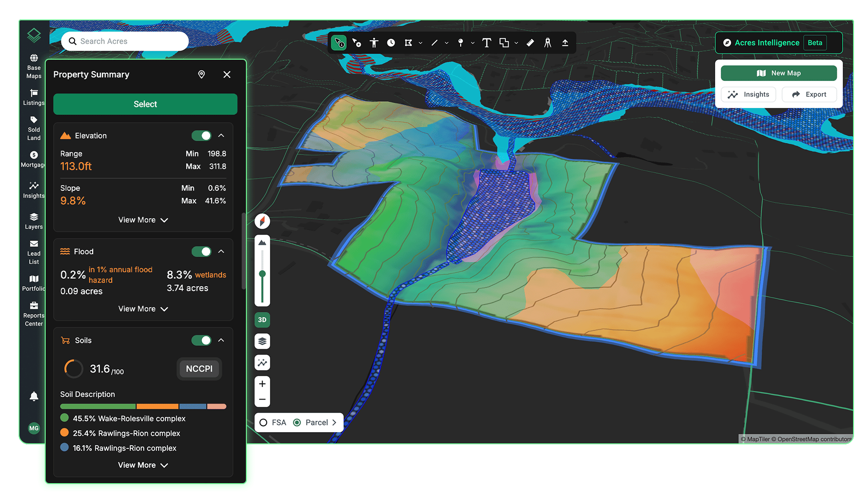Expand View More under Soils

pyautogui.click(x=143, y=465)
